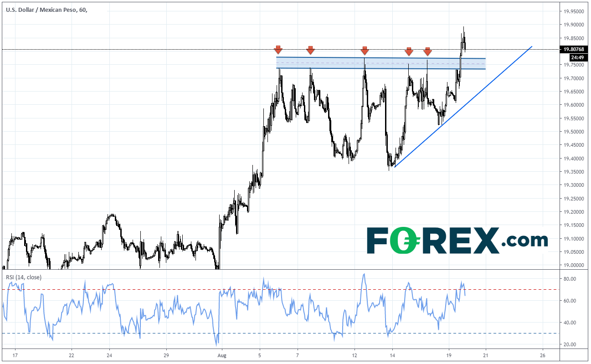Click the date label 17 on time axis
The width and height of the screenshot is (591, 364).
(x=15, y=355)
